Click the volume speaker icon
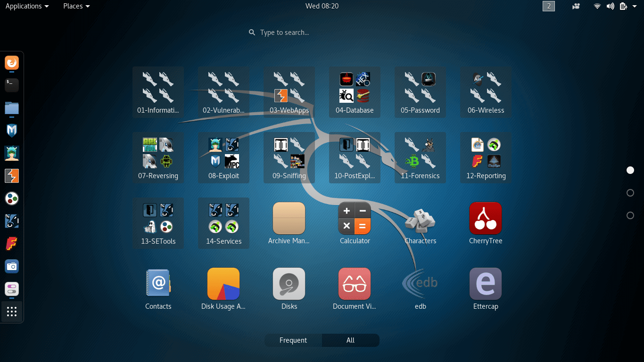Screen dimensions: 644x362 pyautogui.click(x=611, y=6)
